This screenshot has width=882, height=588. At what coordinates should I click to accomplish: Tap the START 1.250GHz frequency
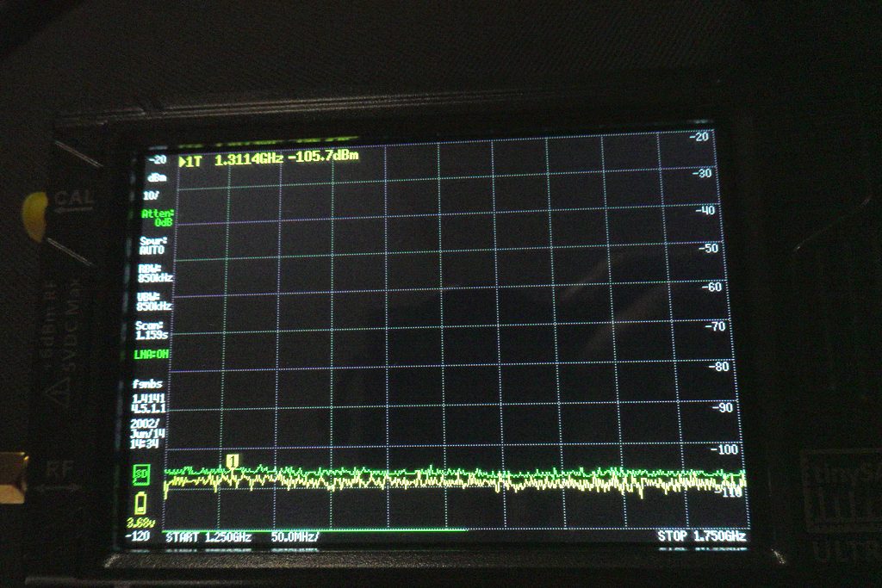(x=208, y=537)
